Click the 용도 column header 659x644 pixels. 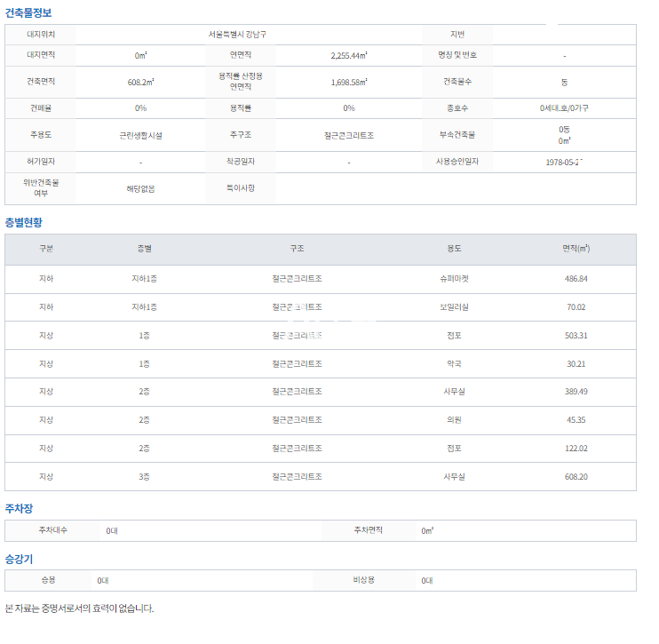455,249
